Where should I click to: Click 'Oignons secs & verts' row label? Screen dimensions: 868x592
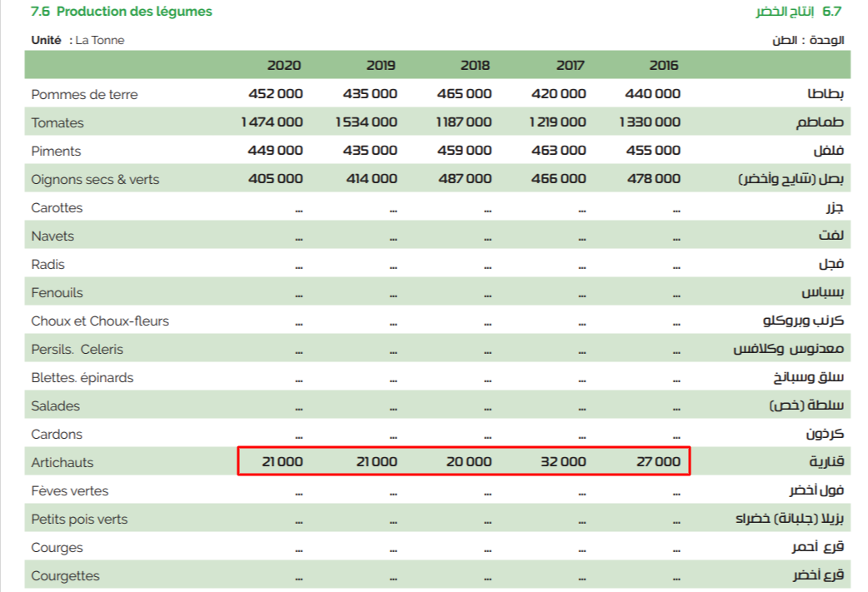click(x=95, y=179)
